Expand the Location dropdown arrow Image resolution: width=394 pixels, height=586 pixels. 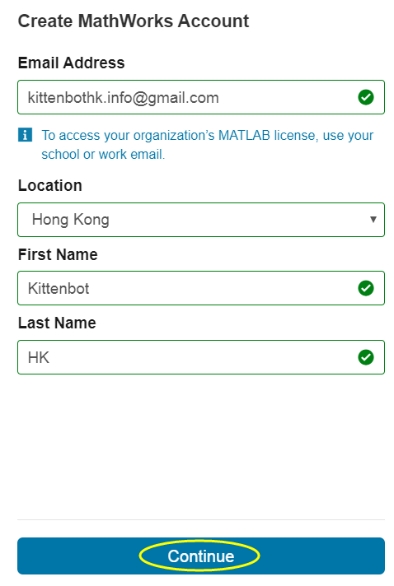tap(373, 219)
